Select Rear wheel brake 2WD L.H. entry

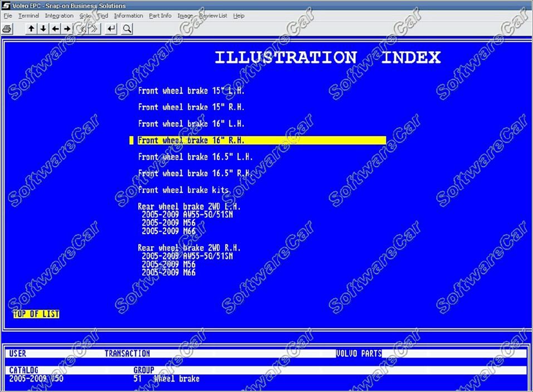click(189, 207)
